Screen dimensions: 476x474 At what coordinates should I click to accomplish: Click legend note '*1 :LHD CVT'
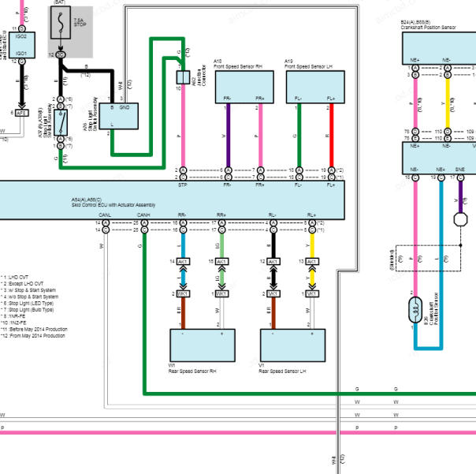[x=14, y=278]
